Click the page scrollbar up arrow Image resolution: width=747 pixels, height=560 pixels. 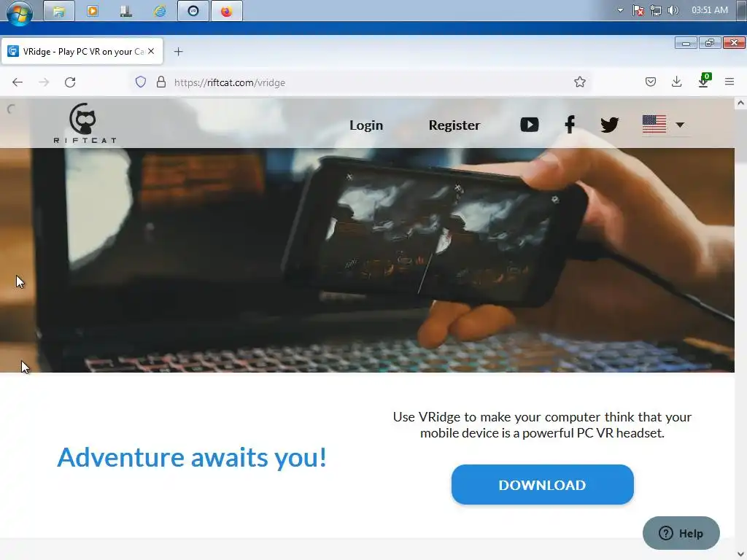740,103
